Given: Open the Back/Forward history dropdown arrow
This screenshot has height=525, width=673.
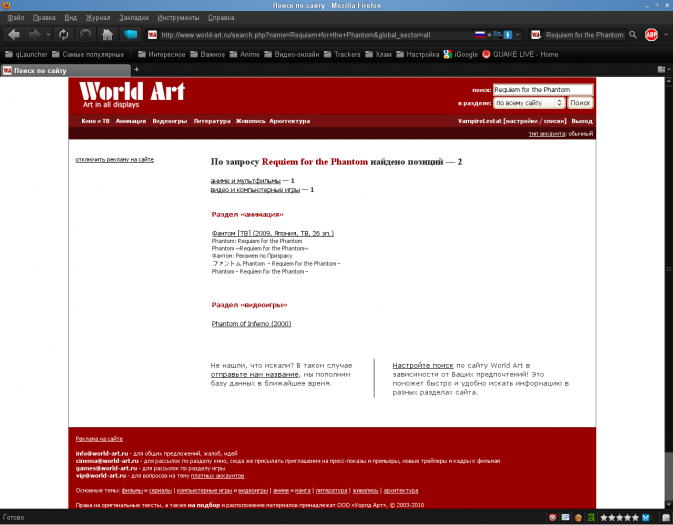Looking at the screenshot, I should point(49,35).
